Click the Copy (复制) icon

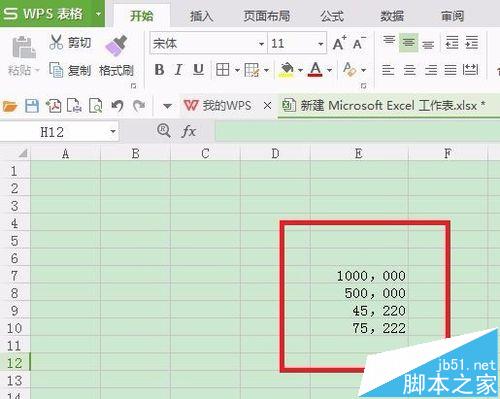tap(56, 70)
